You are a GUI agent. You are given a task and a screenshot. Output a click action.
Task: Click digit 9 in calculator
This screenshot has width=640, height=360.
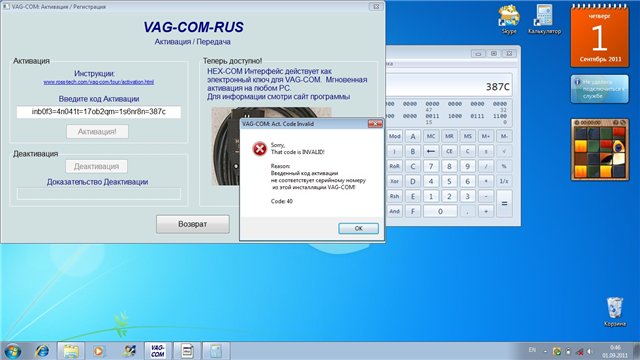[x=468, y=167]
